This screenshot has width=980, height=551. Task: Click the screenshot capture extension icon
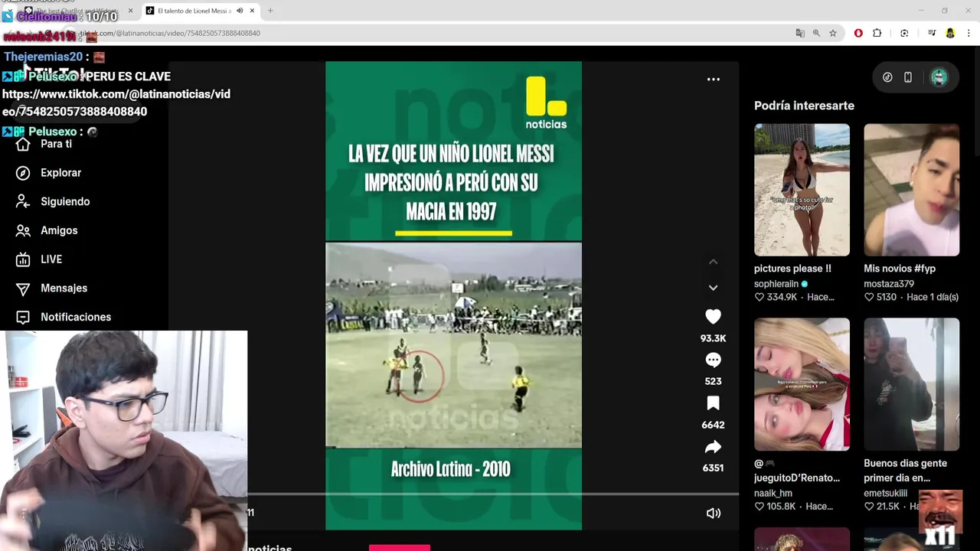(904, 33)
